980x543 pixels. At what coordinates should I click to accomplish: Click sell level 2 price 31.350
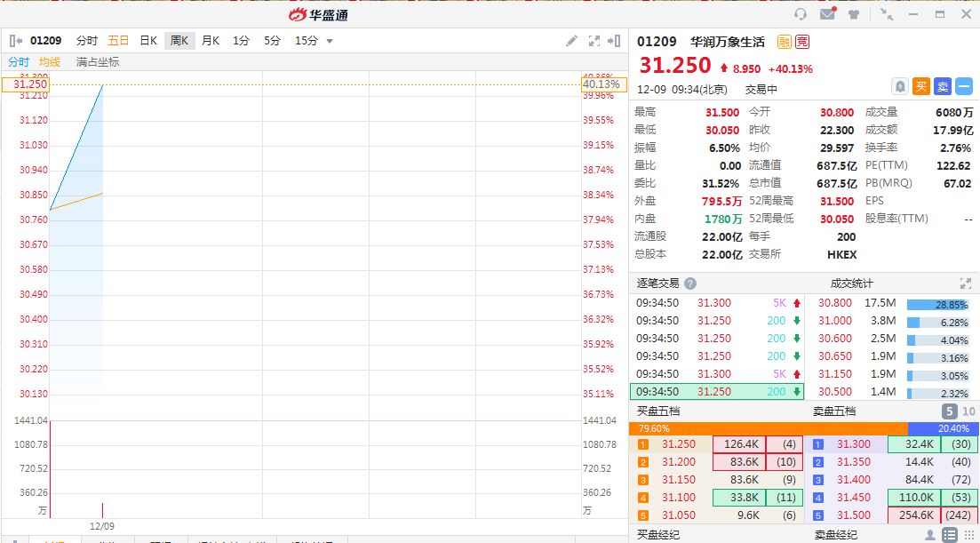point(854,462)
